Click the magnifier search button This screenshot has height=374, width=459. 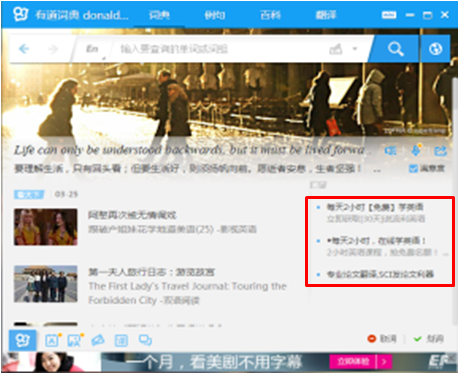coord(396,49)
